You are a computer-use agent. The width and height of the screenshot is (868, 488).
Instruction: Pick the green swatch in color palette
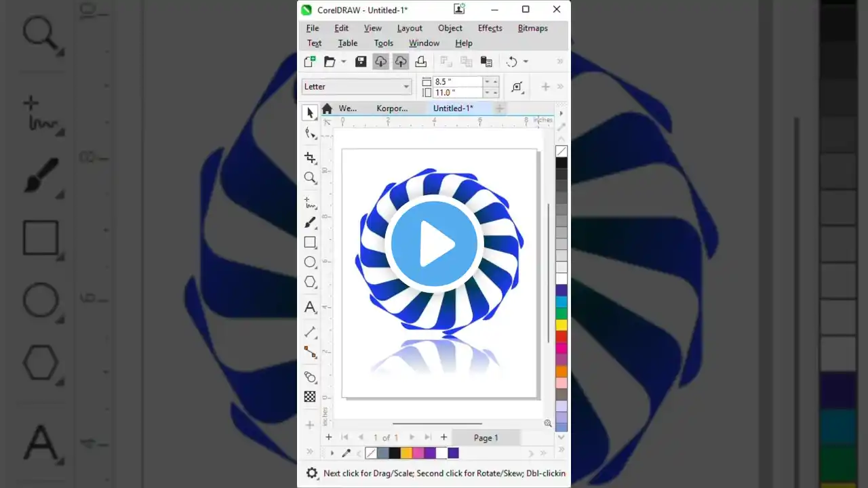click(561, 313)
